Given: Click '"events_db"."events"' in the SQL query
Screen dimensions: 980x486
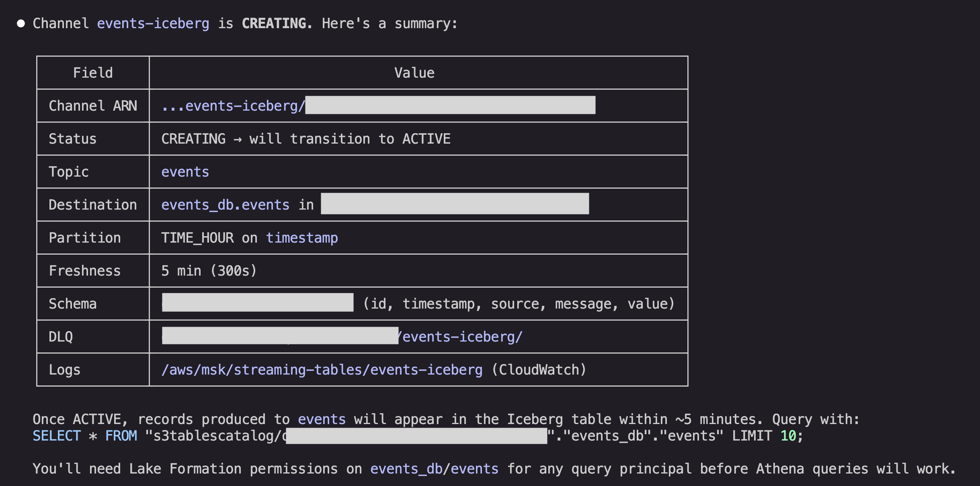Looking at the screenshot, I should [x=643, y=436].
